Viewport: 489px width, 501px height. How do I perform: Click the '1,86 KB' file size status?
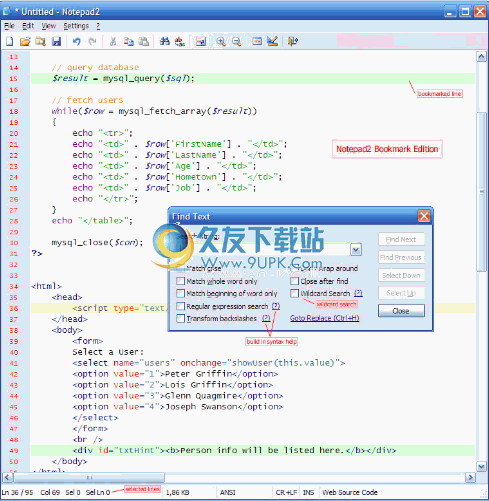pyautogui.click(x=178, y=492)
